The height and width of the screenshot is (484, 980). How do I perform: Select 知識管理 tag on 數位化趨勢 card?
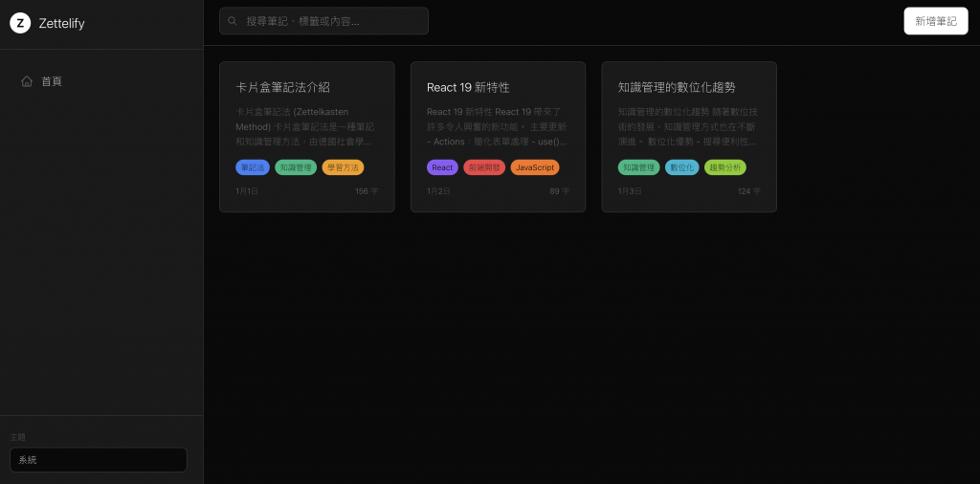[638, 167]
